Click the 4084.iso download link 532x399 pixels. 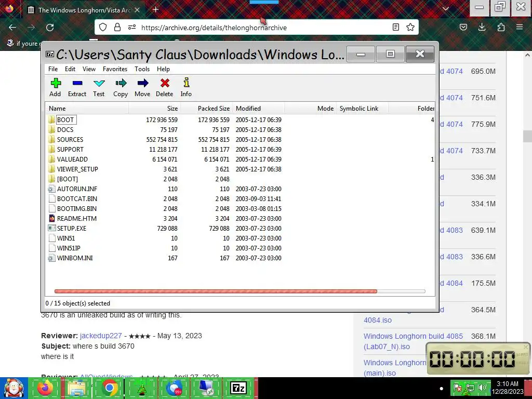point(378,320)
